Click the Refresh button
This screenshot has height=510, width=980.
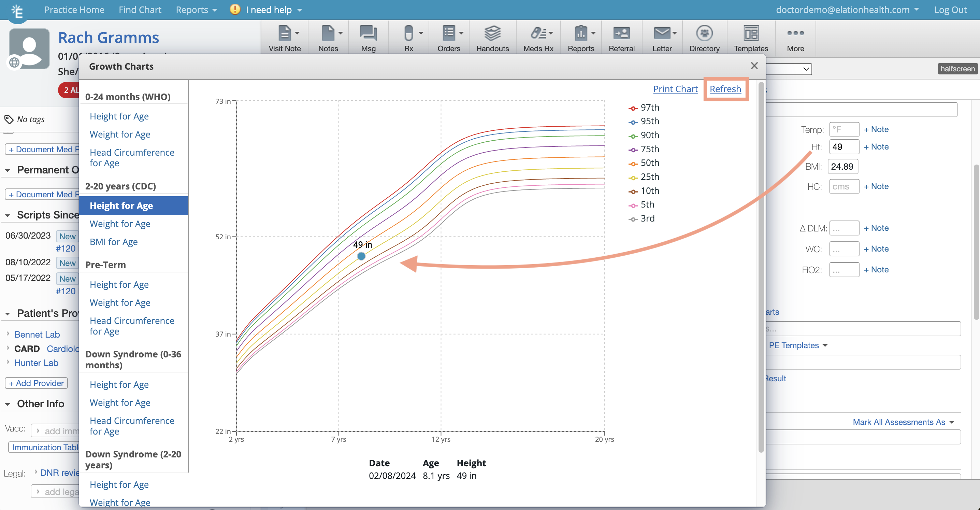[725, 88]
